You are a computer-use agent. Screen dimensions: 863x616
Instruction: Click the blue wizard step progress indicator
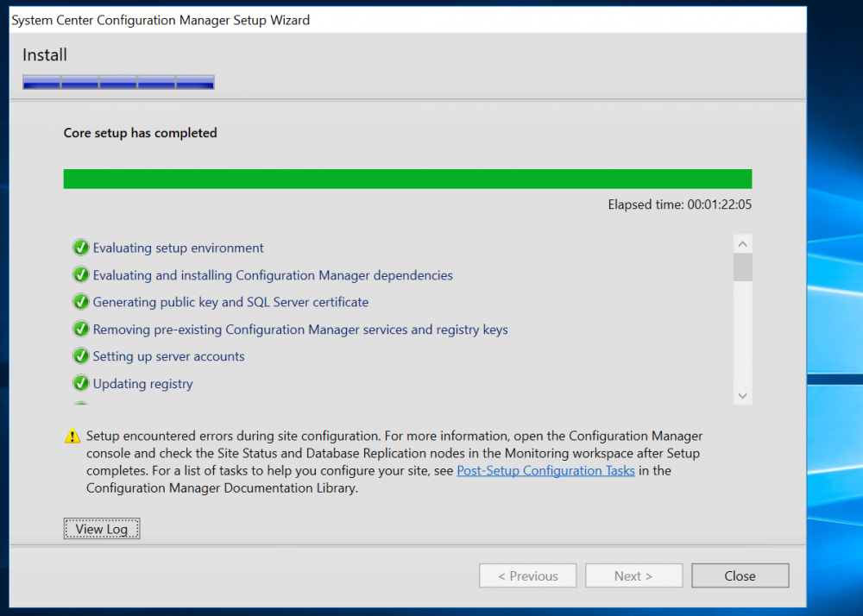point(118,82)
